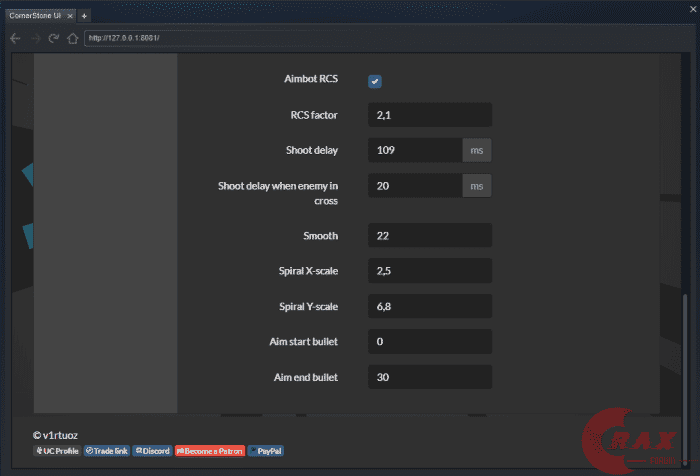This screenshot has width=700, height=476.
Task: Close the CornerStone UI tab
Action: [70, 16]
